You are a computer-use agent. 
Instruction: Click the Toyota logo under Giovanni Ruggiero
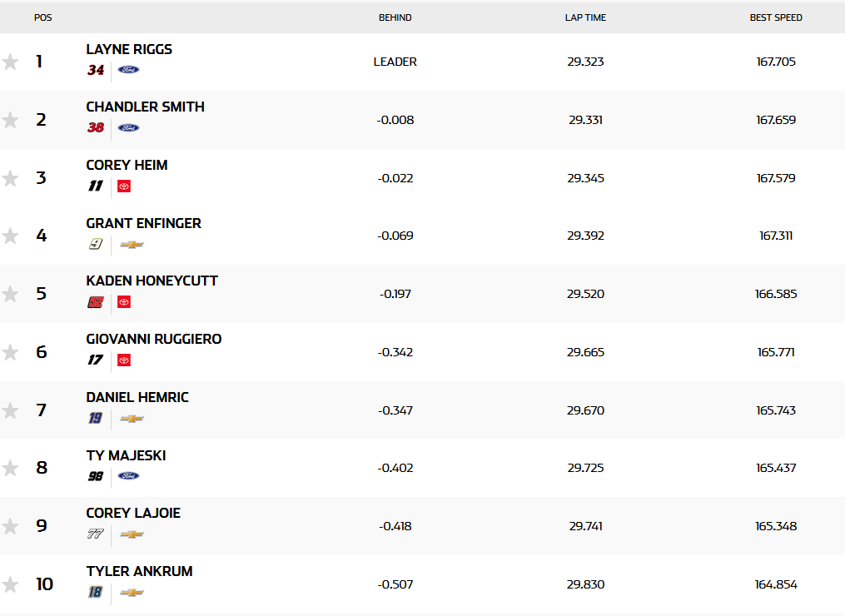[x=124, y=360]
